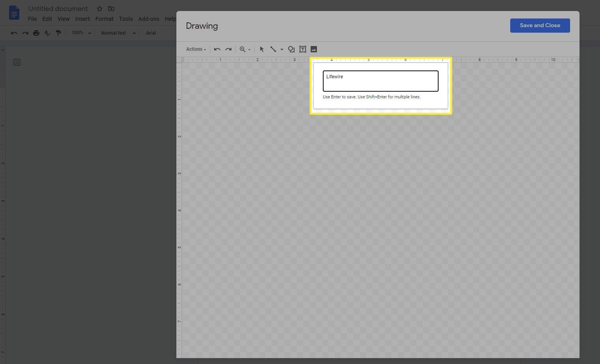Print the document via printer icon
Screen dimensions: 600x364
coord(36,33)
